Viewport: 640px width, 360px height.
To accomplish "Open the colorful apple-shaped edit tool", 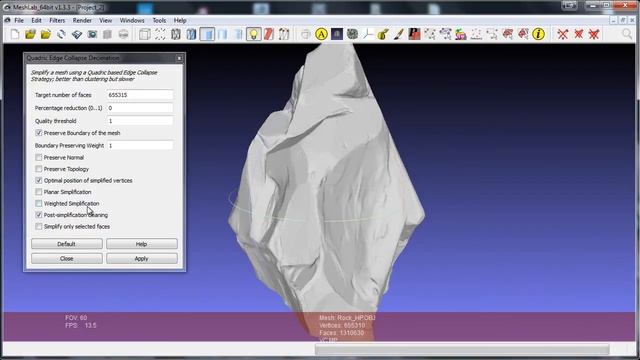I will (460, 34).
